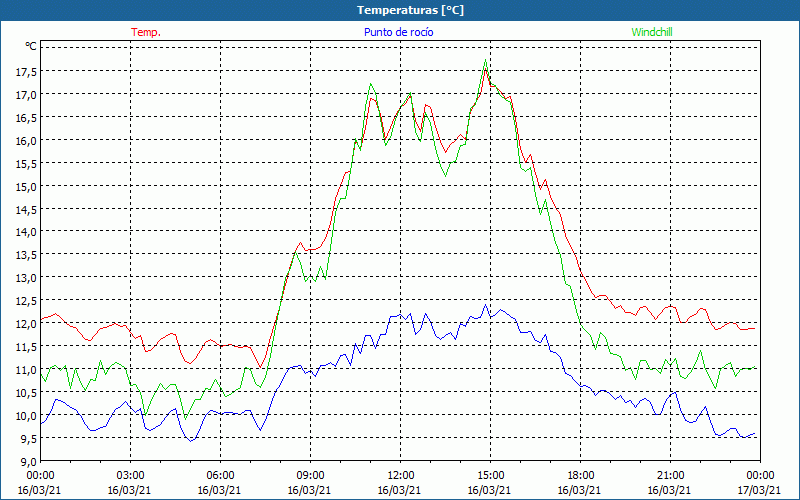This screenshot has width=800, height=500.
Task: Click the 13,5 y-axis value
Action: point(27,255)
